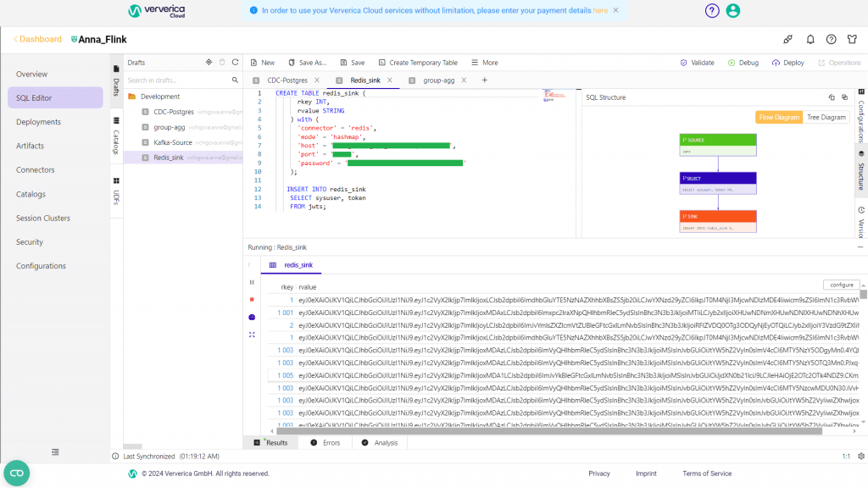Open the chat widget bubble
Image resolution: width=868 pixels, height=493 pixels.
click(x=17, y=473)
